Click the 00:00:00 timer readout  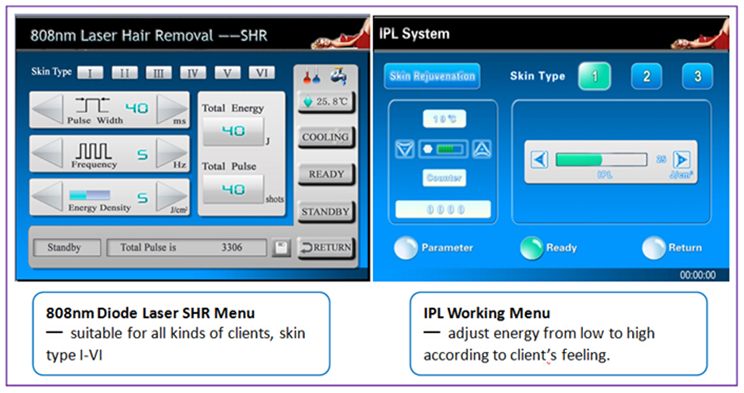point(698,275)
